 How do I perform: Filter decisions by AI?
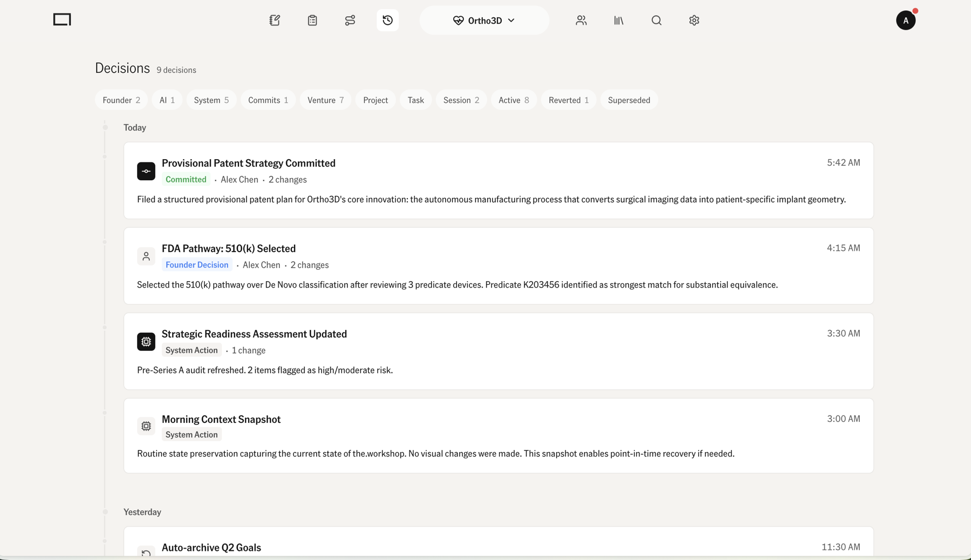pyautogui.click(x=167, y=100)
